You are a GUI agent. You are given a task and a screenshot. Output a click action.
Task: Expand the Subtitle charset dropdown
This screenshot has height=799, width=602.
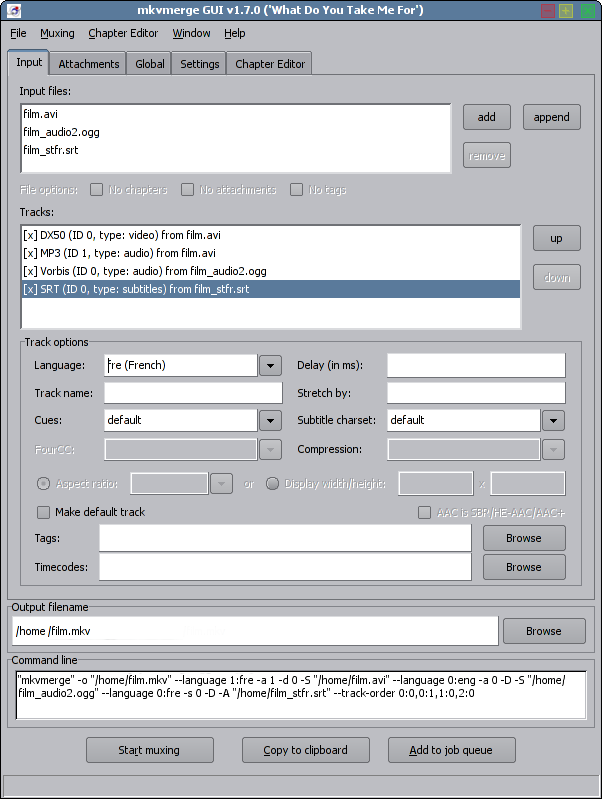point(554,420)
